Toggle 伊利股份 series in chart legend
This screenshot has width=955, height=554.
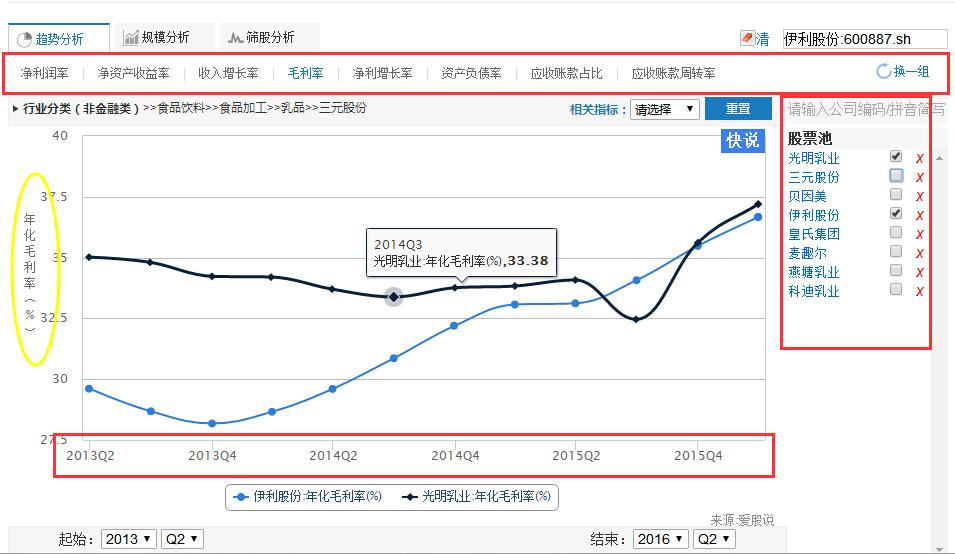309,497
